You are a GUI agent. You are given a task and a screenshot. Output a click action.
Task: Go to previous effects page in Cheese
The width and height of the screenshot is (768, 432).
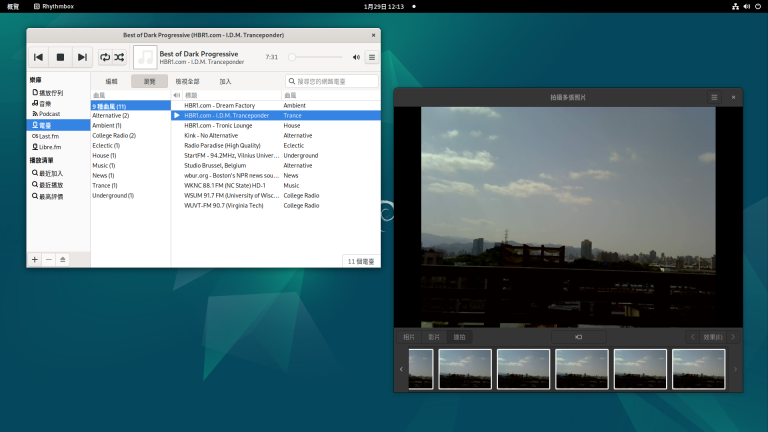point(693,337)
